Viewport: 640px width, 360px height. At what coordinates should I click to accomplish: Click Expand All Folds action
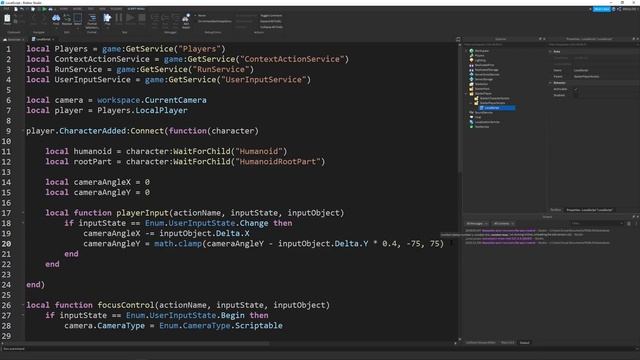271,21
